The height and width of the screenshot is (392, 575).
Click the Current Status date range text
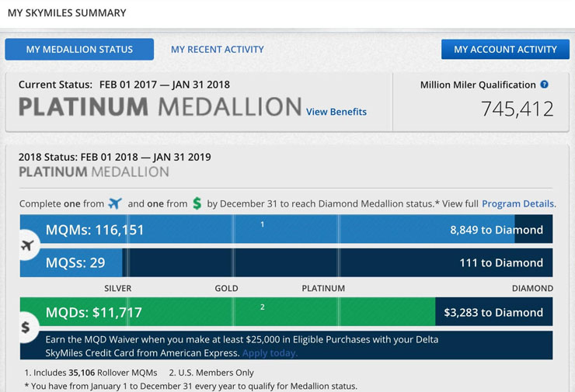pyautogui.click(x=164, y=85)
